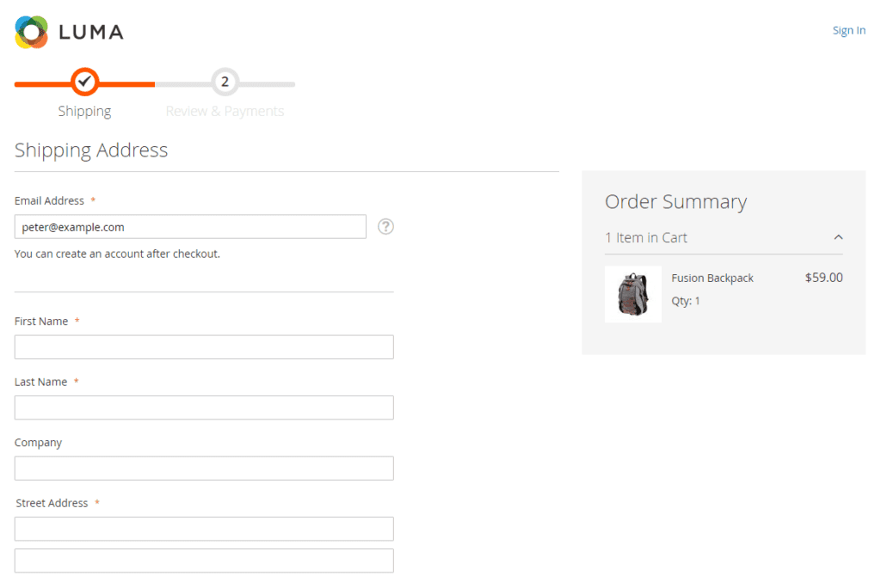Click the Shipping step checkmark circle

click(x=84, y=83)
